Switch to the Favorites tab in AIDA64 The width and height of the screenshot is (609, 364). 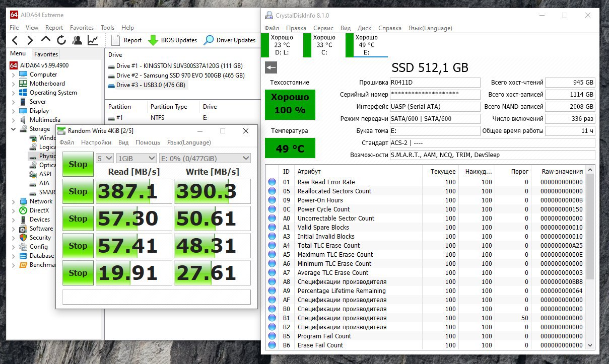click(46, 54)
